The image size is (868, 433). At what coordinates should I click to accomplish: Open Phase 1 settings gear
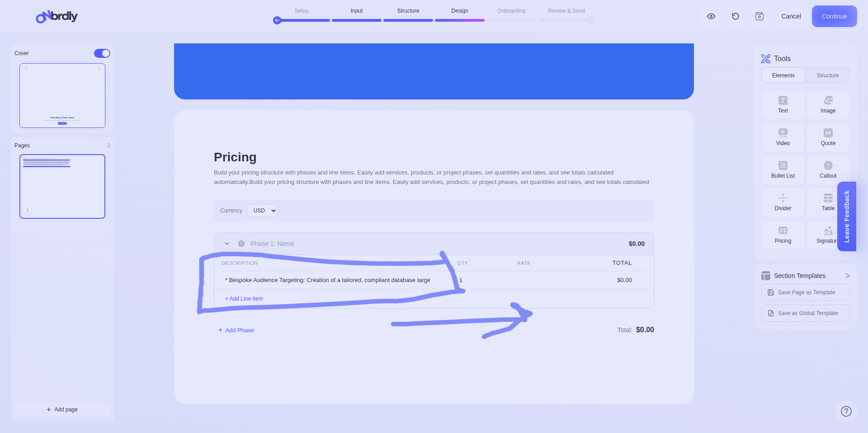[241, 244]
